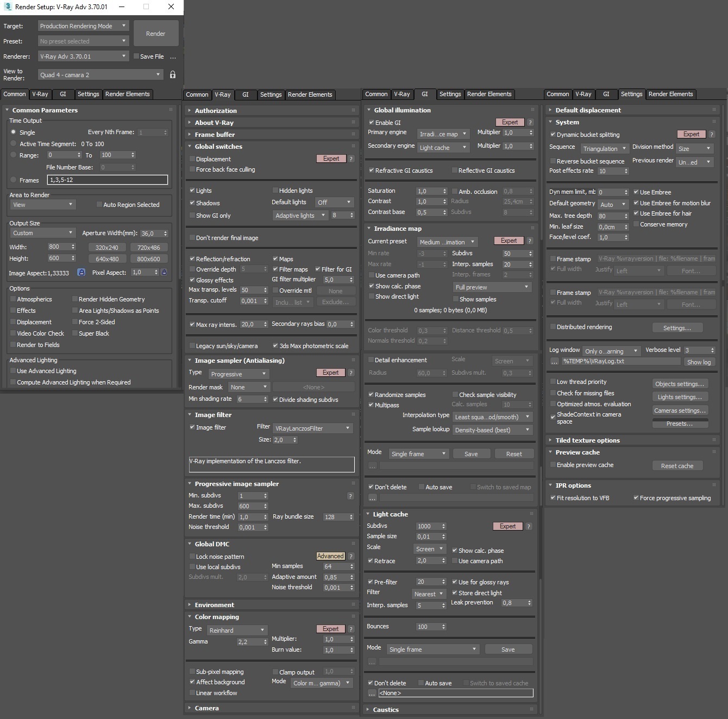
Task: Click the 3ds Max icon in the title bar
Action: [x=8, y=7]
